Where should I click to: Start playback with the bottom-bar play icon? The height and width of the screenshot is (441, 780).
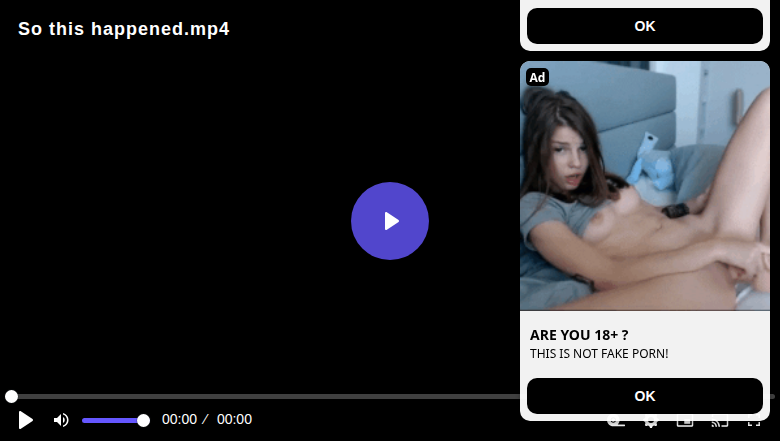point(25,420)
